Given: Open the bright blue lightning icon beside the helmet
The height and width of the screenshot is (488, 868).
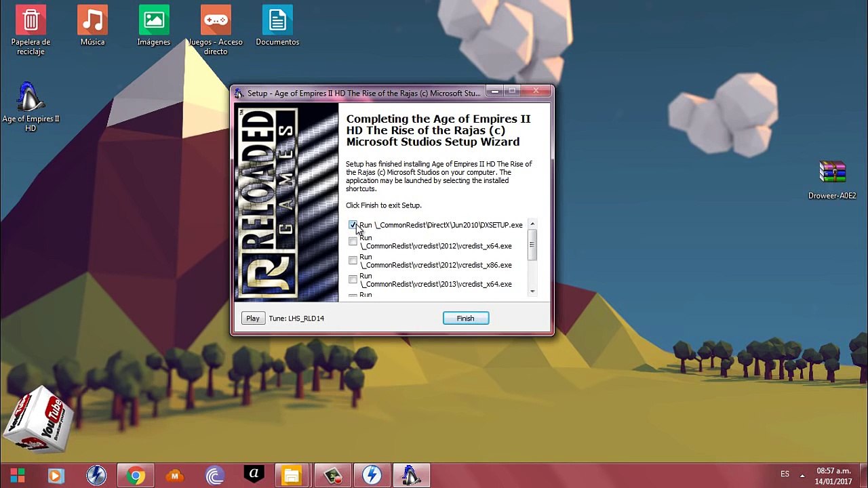Looking at the screenshot, I should point(372,476).
